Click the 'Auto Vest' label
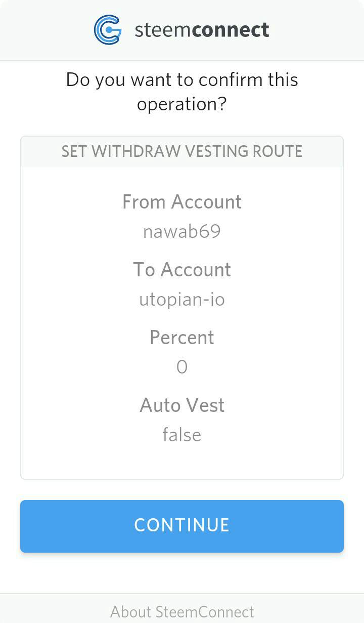The image size is (364, 623). pos(182,405)
